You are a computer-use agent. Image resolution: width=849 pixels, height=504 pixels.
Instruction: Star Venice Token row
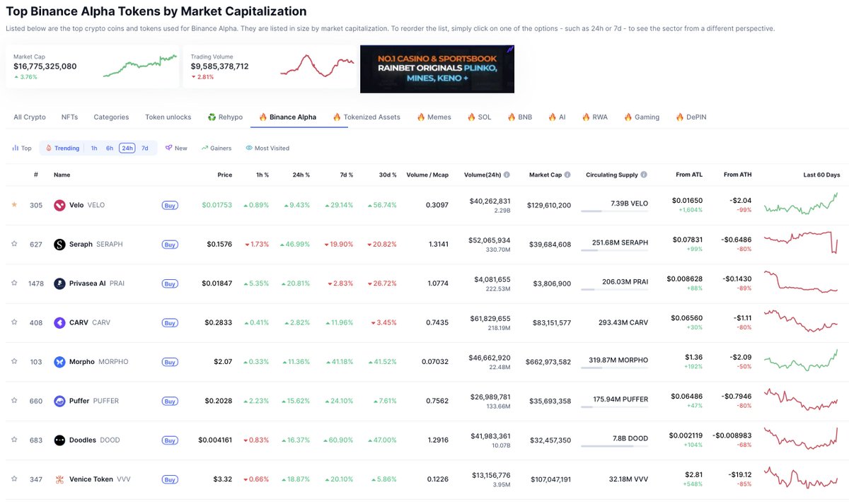click(x=14, y=479)
